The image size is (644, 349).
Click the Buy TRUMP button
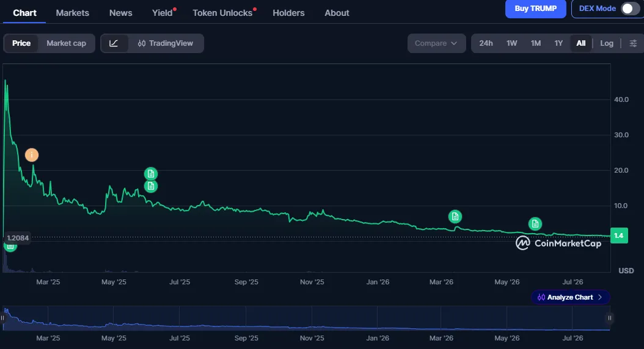pyautogui.click(x=536, y=9)
